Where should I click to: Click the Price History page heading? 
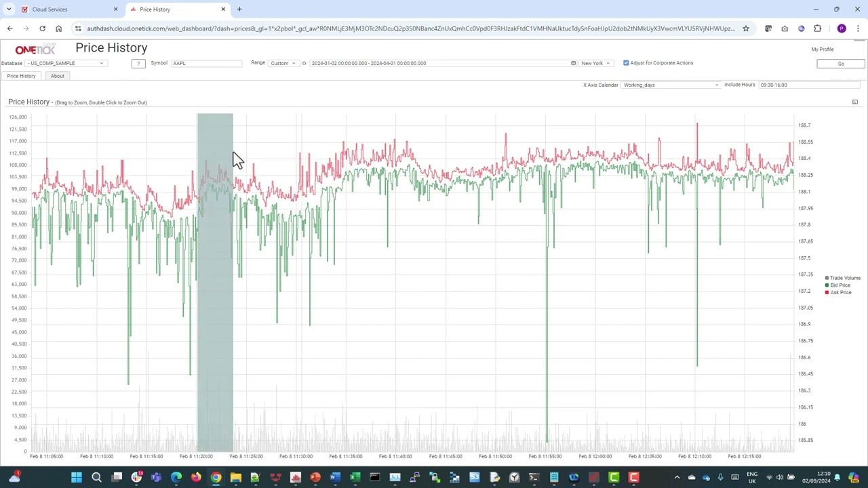[111, 47]
